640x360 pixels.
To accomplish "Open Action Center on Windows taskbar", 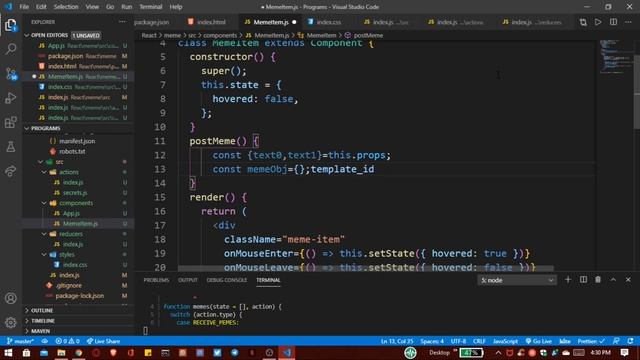I will click(x=624, y=353).
